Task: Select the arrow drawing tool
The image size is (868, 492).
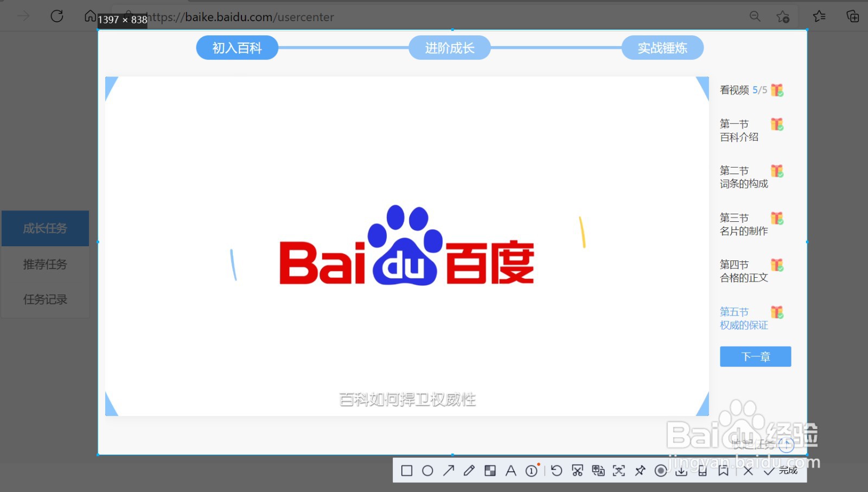Action: (449, 470)
